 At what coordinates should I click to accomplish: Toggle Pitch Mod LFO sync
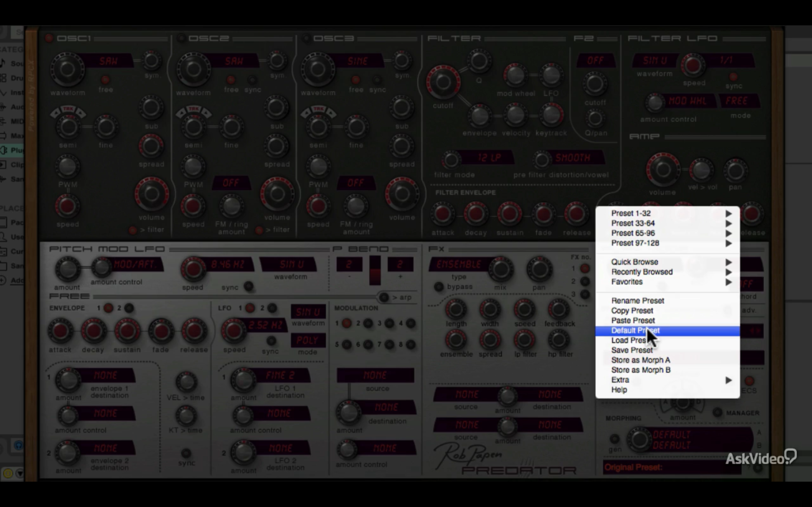point(248,286)
